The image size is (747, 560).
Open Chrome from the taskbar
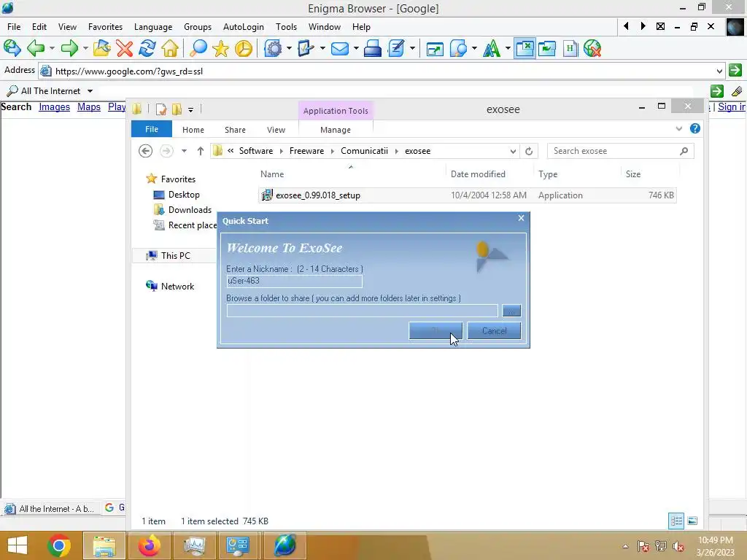[59, 545]
